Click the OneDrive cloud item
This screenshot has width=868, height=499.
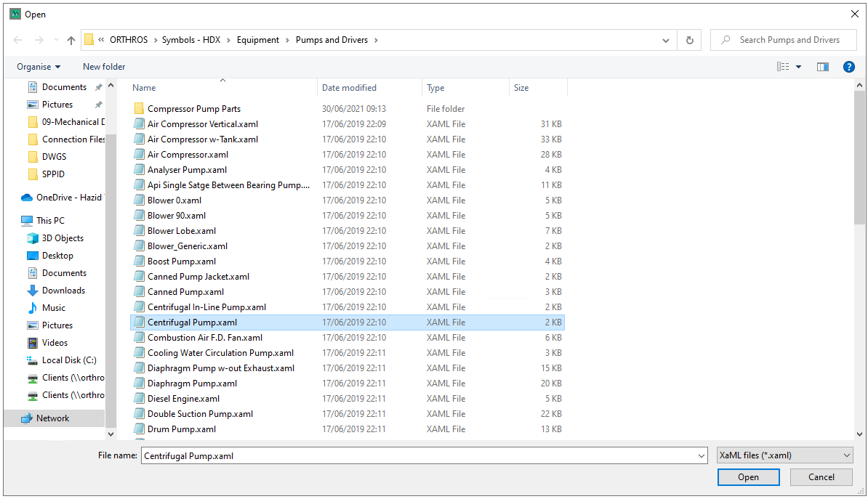pyautogui.click(x=69, y=198)
